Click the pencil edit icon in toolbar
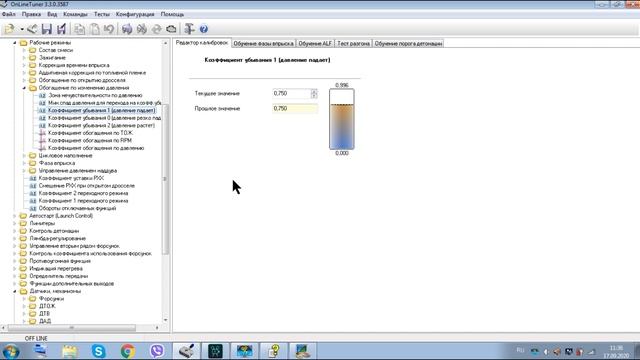640x360 pixels. click(x=32, y=29)
